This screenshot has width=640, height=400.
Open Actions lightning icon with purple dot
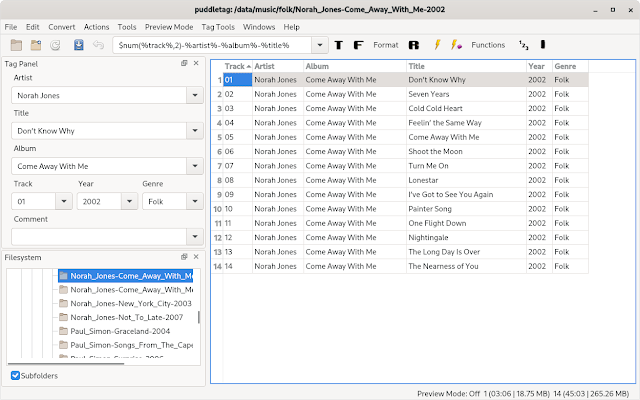(456, 44)
